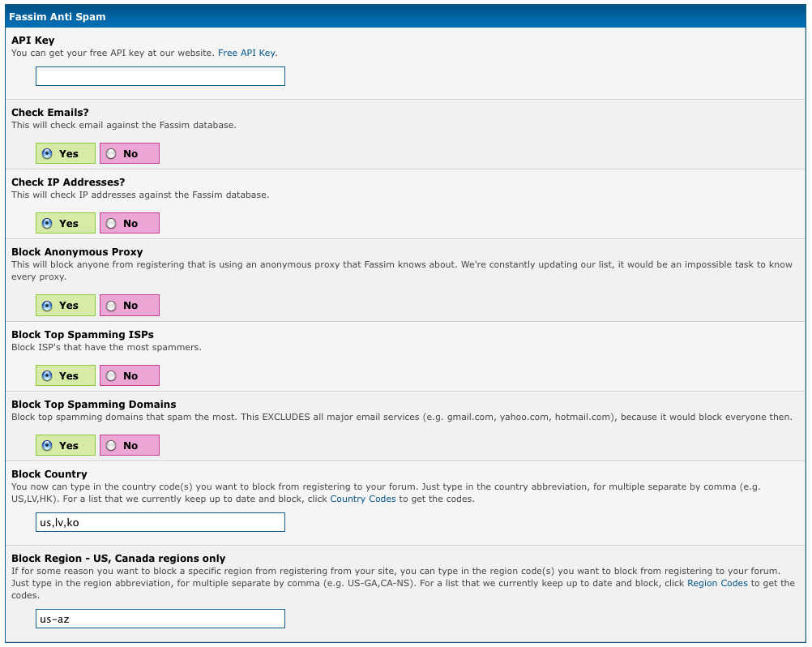The height and width of the screenshot is (647, 812).
Task: Pick No for Block Top Spamming ISPs
Action: coord(111,375)
